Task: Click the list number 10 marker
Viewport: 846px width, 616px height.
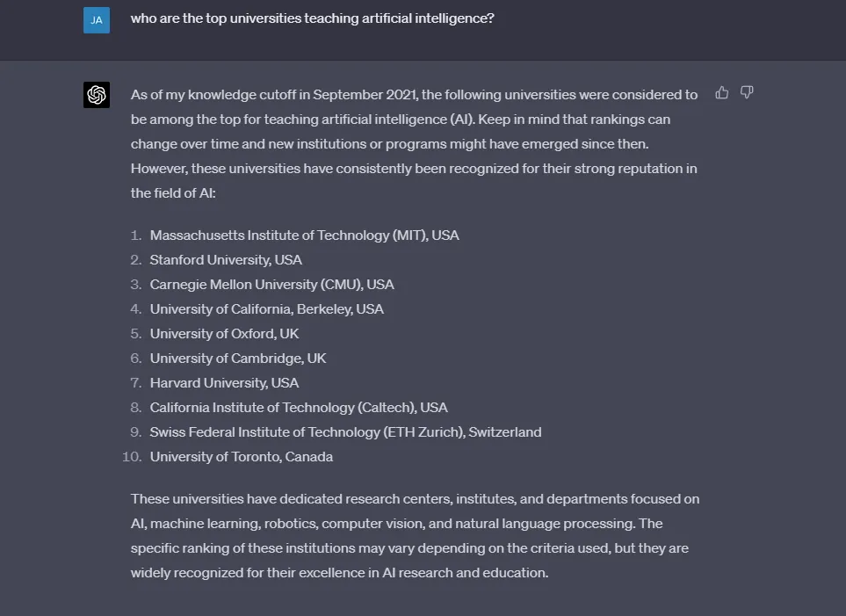Action: coord(132,457)
